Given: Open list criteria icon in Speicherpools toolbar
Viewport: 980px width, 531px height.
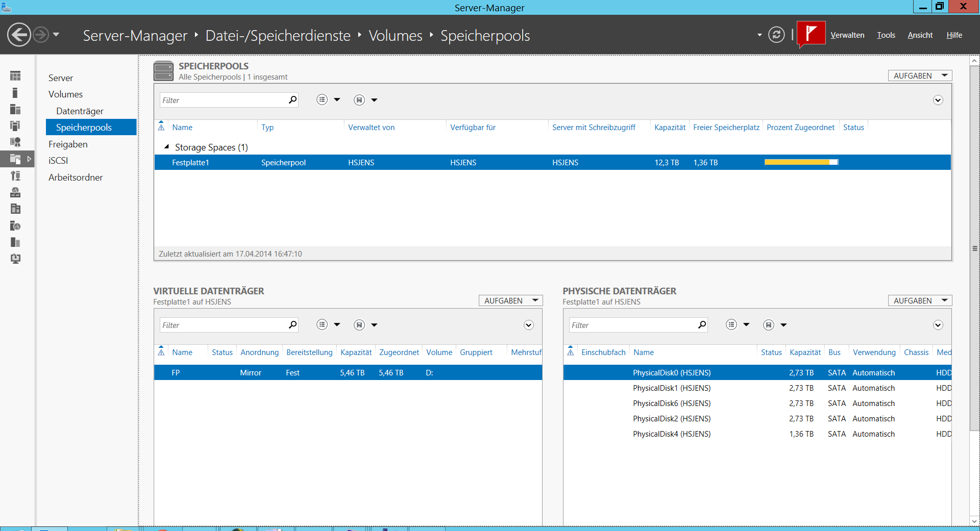Looking at the screenshot, I should tap(322, 100).
